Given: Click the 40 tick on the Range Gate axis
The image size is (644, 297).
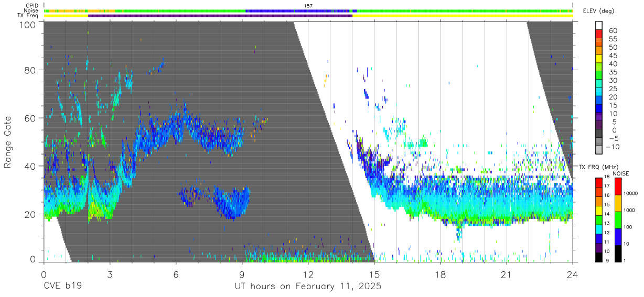Looking at the screenshot, I should click(x=30, y=166).
